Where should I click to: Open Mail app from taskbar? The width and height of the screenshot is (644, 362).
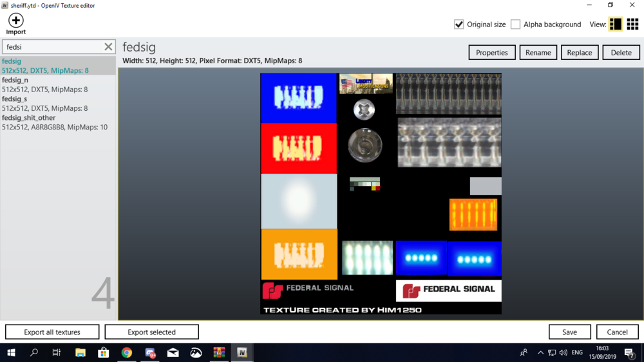tap(173, 352)
